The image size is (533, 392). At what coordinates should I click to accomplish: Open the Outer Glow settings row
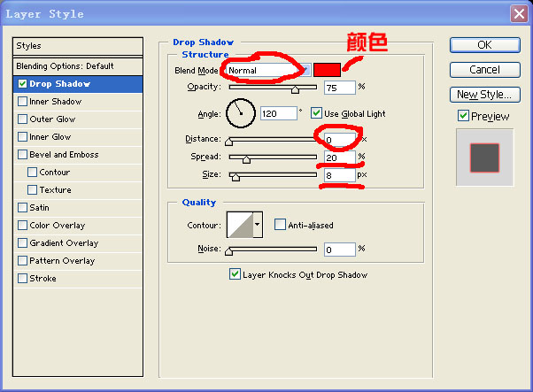[x=78, y=119]
